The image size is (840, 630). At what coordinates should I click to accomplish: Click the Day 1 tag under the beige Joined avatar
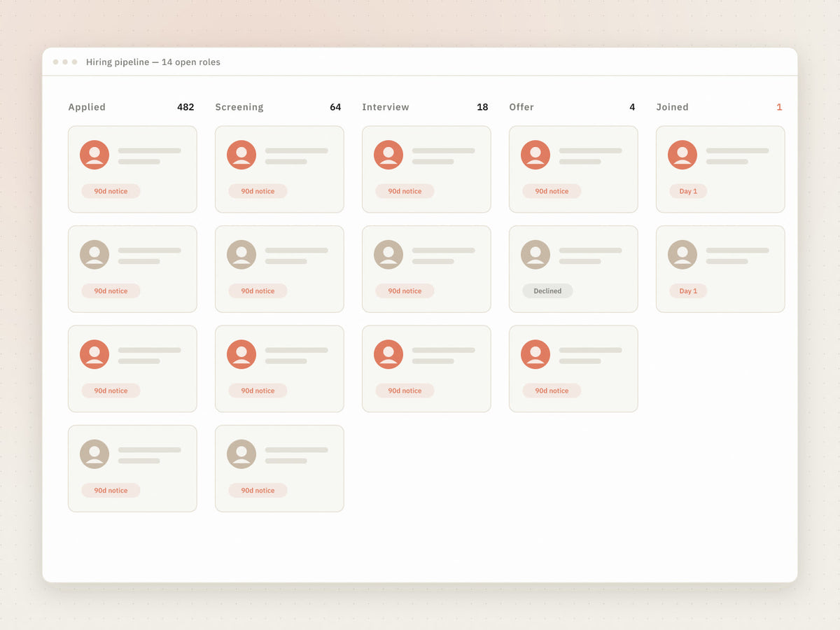[688, 290]
